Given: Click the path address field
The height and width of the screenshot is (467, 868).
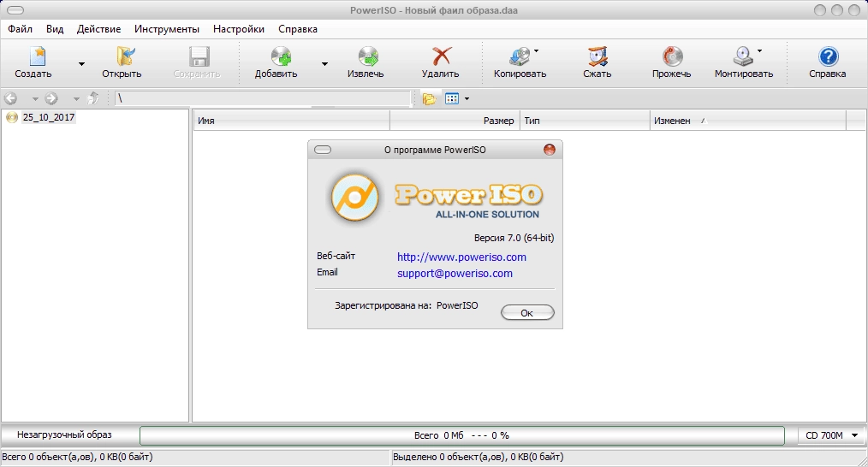Looking at the screenshot, I should coord(263,98).
